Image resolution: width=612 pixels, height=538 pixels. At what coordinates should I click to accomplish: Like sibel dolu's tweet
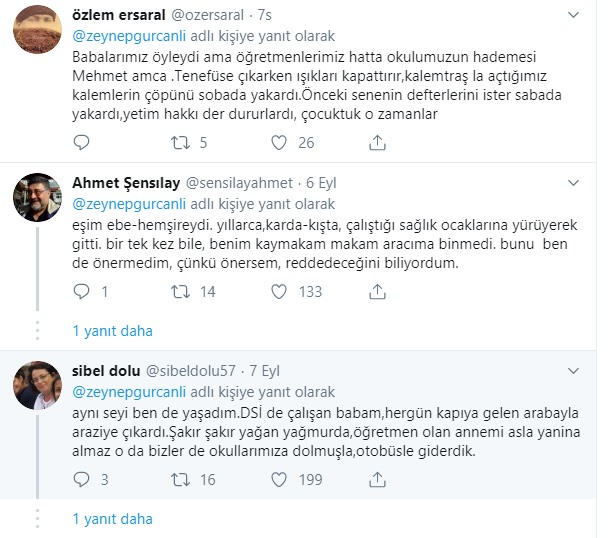(280, 479)
